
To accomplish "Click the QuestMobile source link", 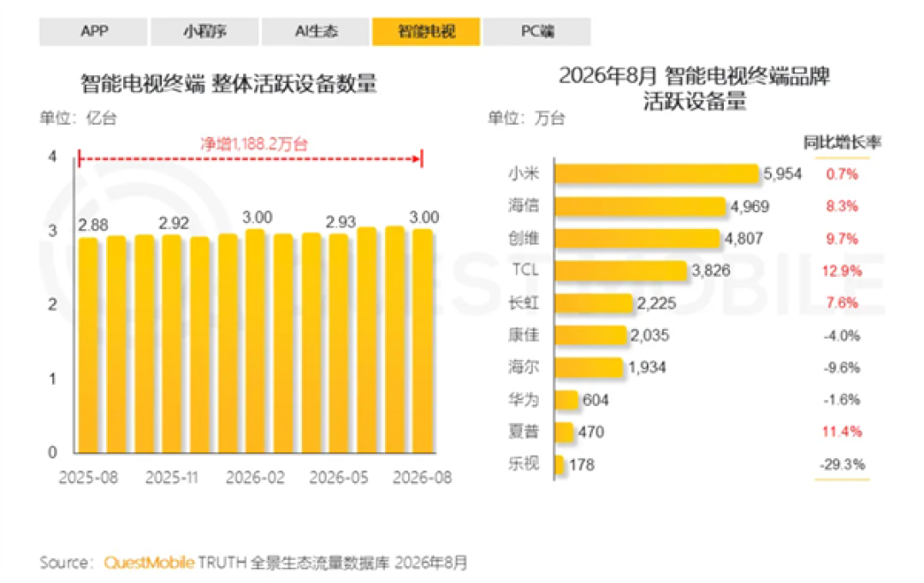I will [x=149, y=562].
